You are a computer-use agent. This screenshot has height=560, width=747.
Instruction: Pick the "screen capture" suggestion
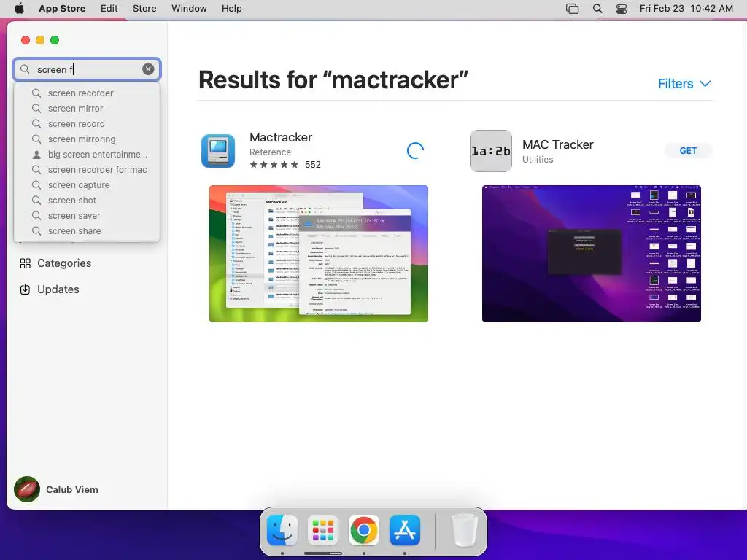tap(87, 184)
